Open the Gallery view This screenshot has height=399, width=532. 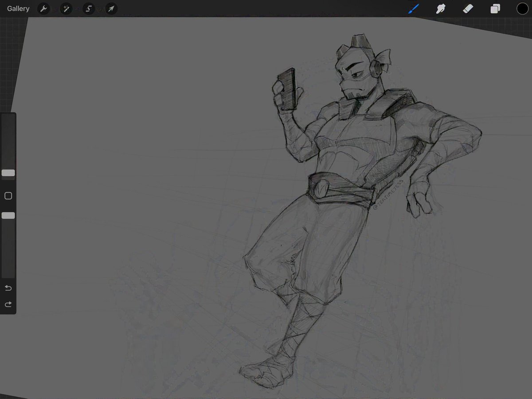(x=18, y=8)
